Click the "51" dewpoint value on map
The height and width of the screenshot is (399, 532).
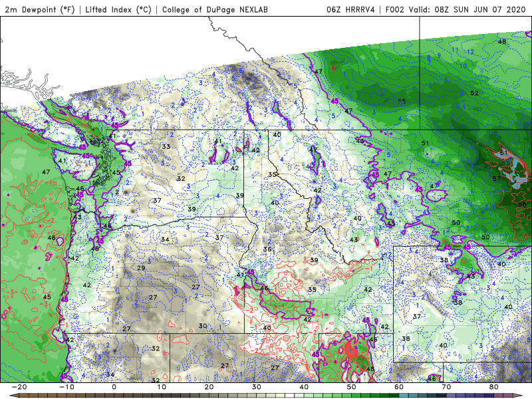[x=425, y=143]
